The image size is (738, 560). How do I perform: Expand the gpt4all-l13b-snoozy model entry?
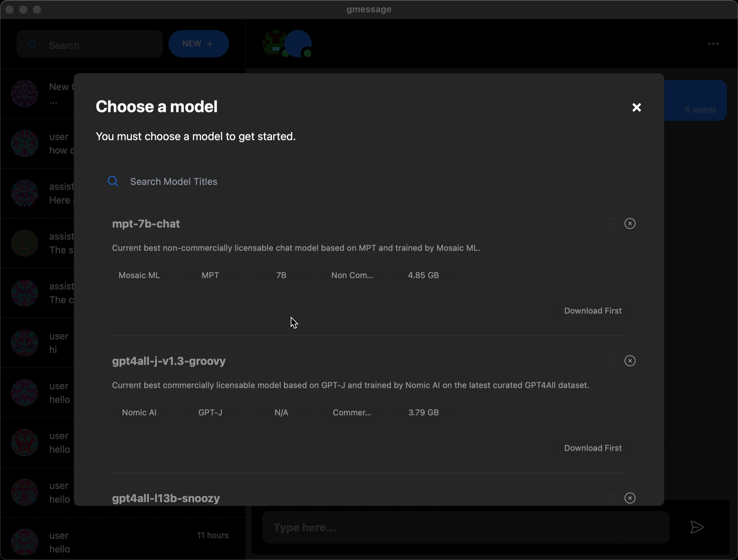pos(166,498)
